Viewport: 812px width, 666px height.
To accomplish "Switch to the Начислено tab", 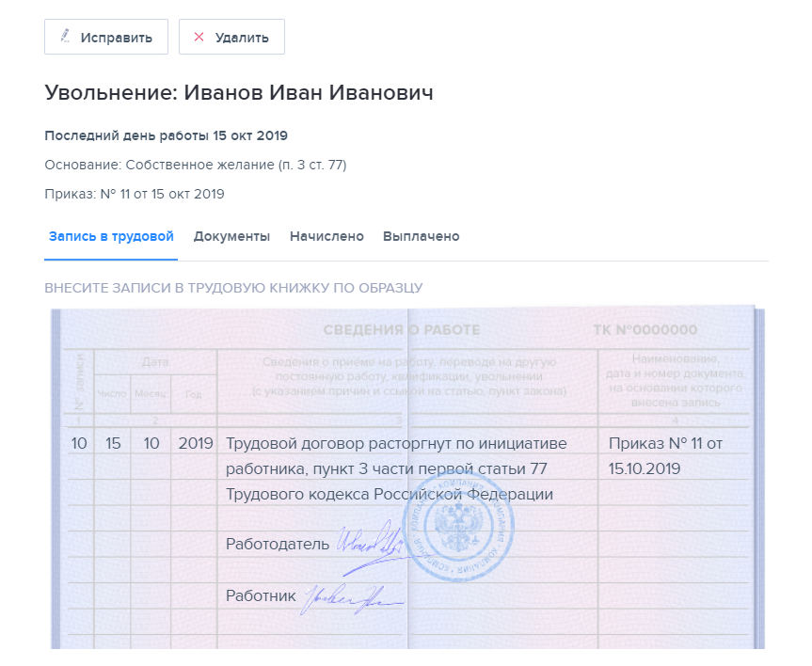I will click(326, 236).
